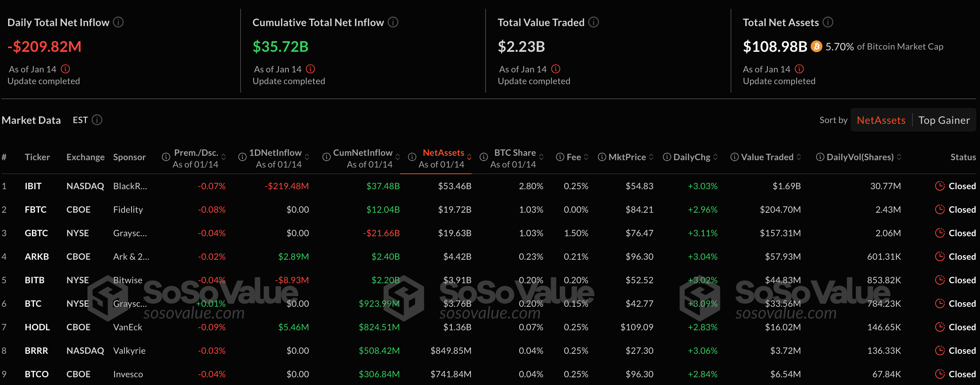This screenshot has width=980, height=385.
Task: Toggle sorting on the NetAssets column arrow
Action: (x=469, y=157)
